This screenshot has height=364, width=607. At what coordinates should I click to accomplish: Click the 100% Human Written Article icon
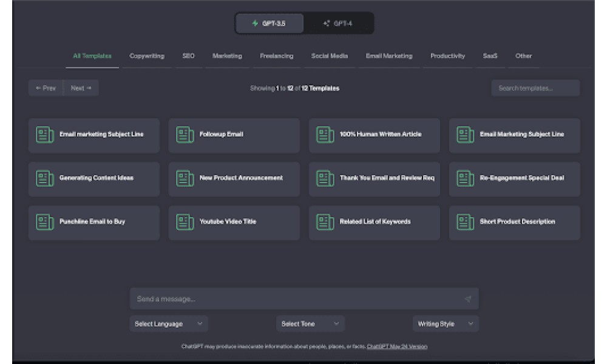coord(325,135)
